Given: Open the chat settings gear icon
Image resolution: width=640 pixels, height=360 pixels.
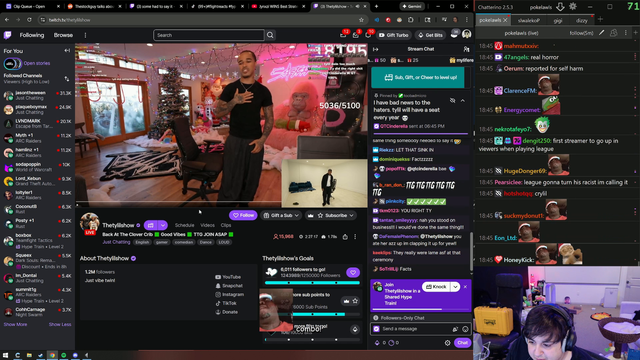Looking at the screenshot, I should coord(447,343).
